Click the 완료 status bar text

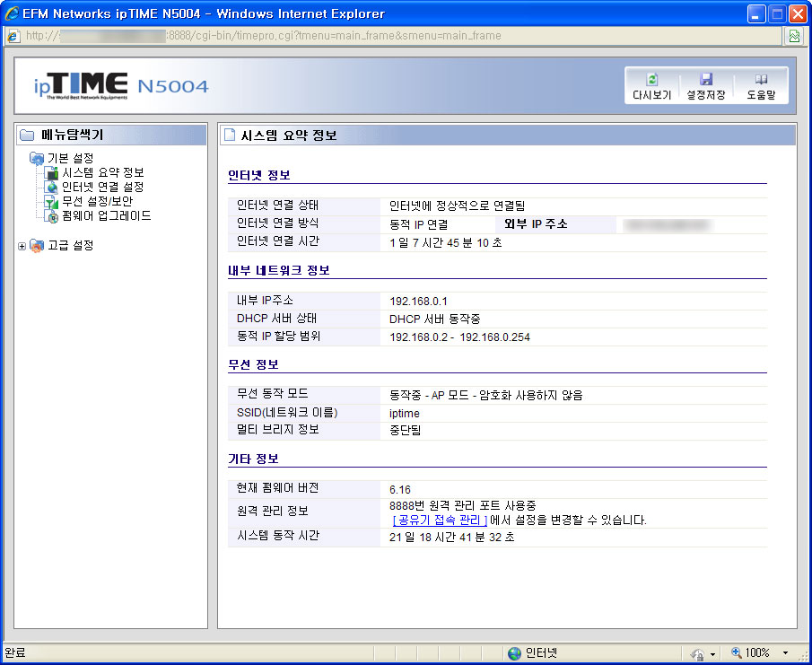pyautogui.click(x=14, y=653)
